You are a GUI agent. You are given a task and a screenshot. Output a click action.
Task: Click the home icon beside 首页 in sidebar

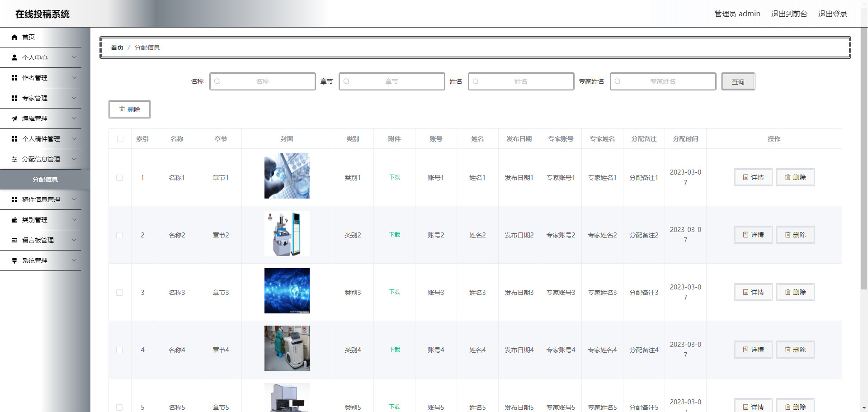coord(14,37)
